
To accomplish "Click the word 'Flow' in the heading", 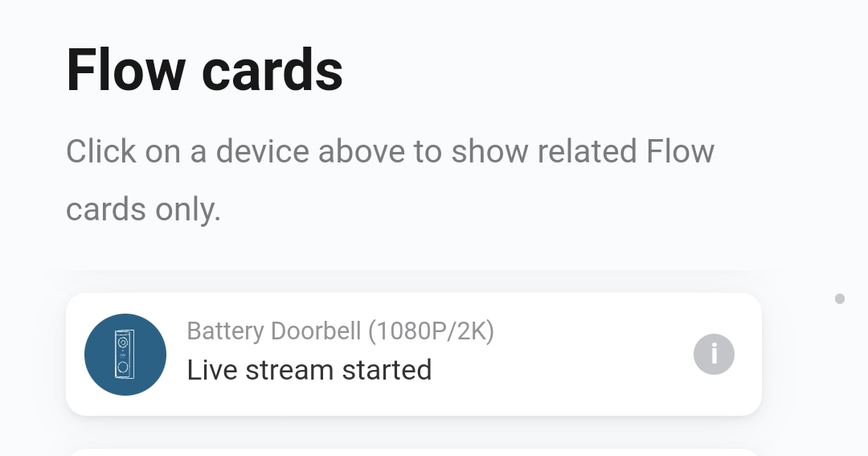I will tap(125, 69).
